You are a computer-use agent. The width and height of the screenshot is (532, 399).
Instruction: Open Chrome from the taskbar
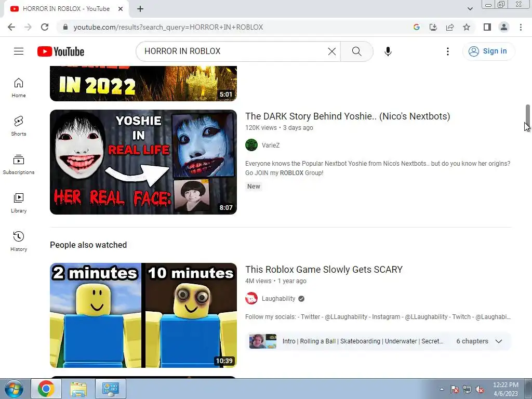click(46, 389)
